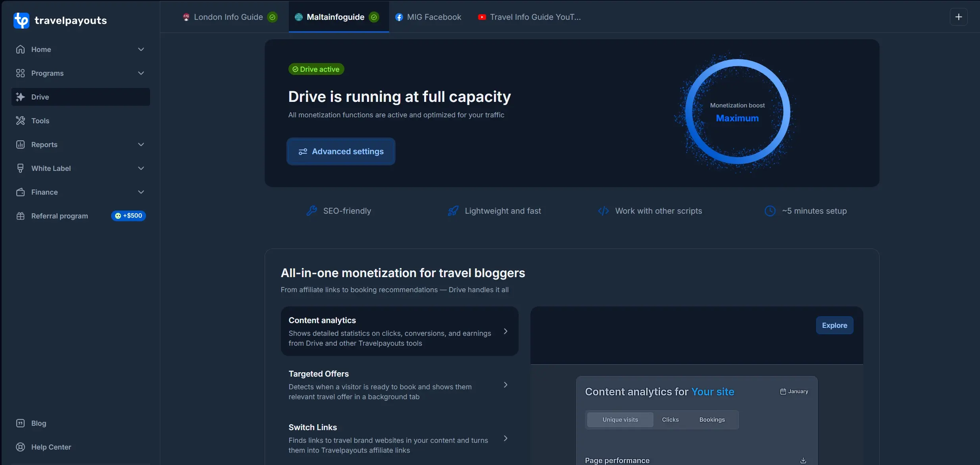Click the YouTube logo icon
This screenshot has width=980, height=465.
pos(482,17)
